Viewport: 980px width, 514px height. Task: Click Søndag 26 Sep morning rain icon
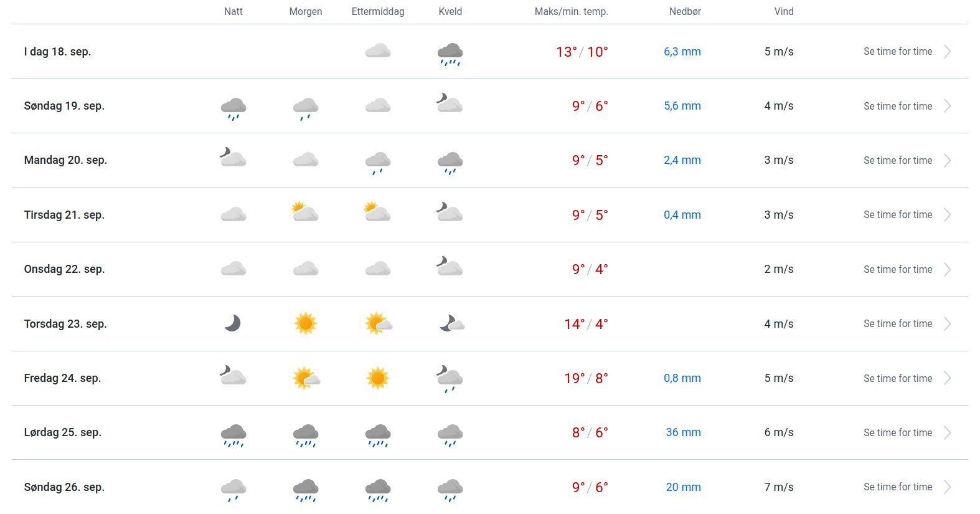click(305, 489)
